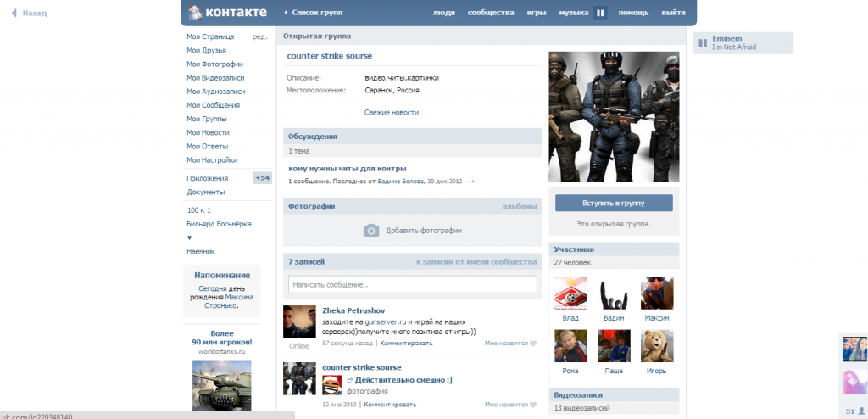Pause the Eminem track in side player

(x=703, y=42)
